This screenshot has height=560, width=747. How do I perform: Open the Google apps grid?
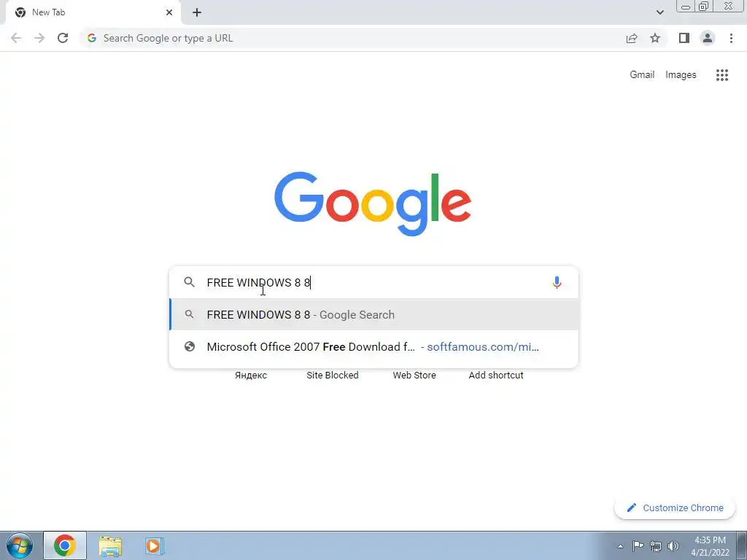[722, 75]
